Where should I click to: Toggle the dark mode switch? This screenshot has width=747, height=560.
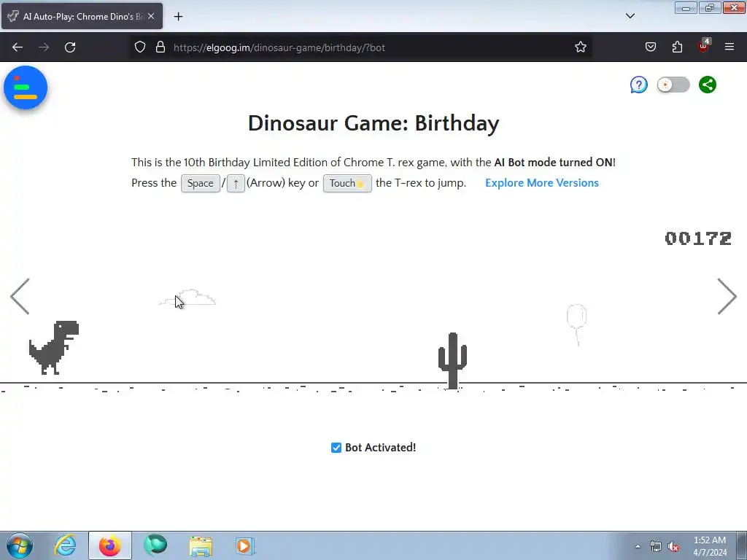click(673, 85)
